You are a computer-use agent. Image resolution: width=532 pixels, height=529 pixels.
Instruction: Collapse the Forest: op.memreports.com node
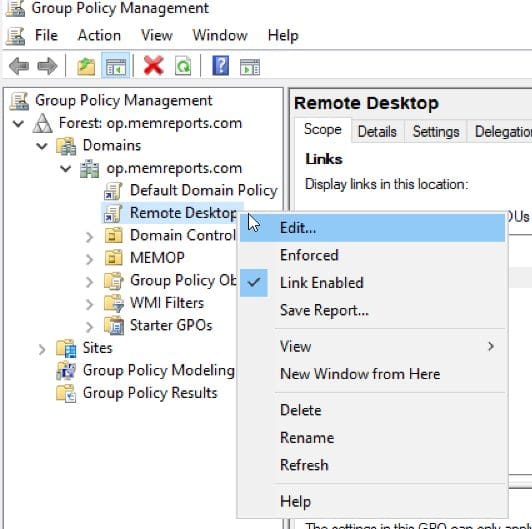[x=18, y=124]
